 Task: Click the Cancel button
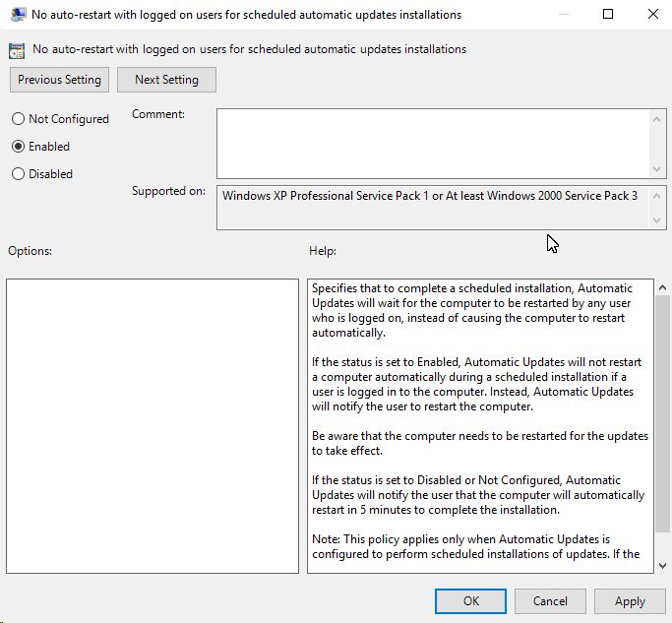pos(550,601)
